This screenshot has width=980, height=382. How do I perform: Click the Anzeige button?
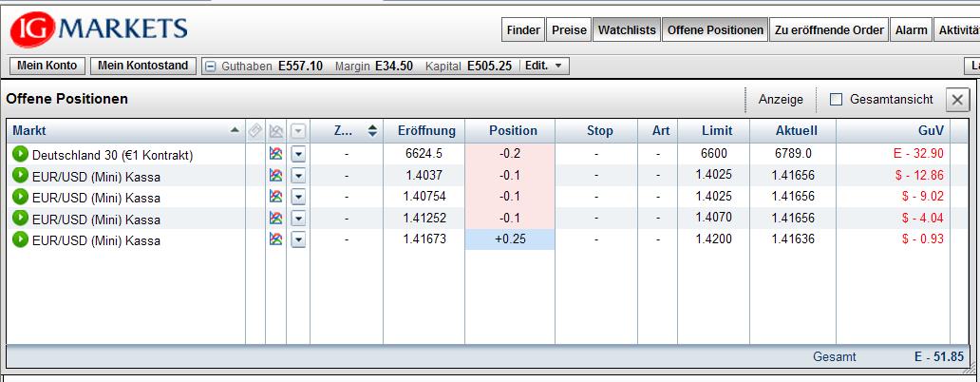[781, 100]
